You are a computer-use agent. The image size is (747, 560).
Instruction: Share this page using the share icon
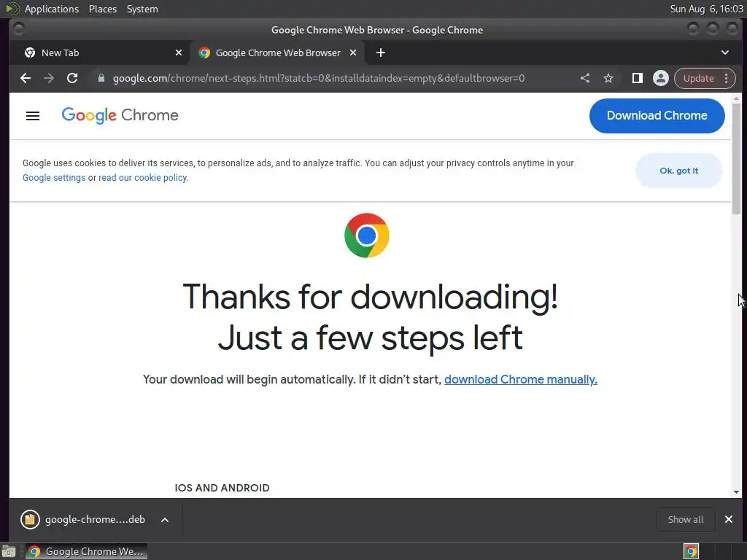[585, 78]
